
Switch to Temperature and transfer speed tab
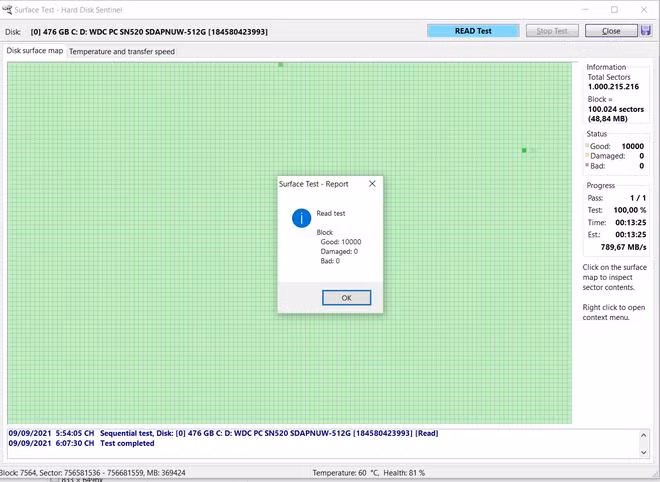[122, 51]
